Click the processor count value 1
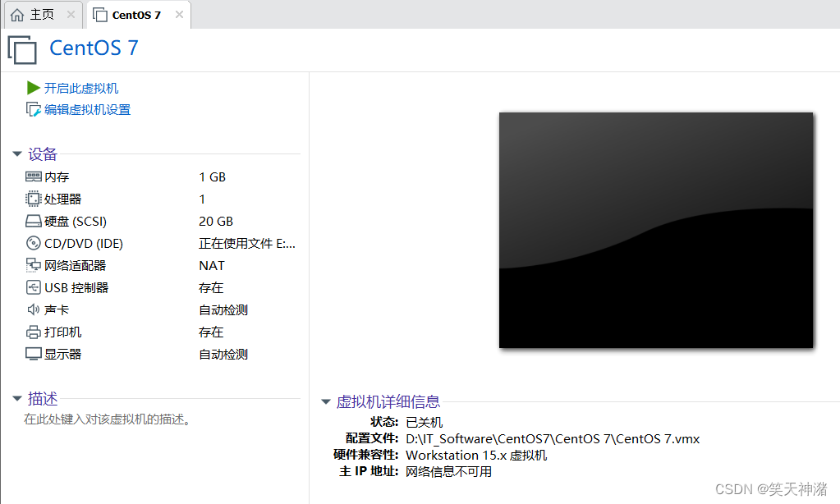This screenshot has height=504, width=840. [x=202, y=199]
